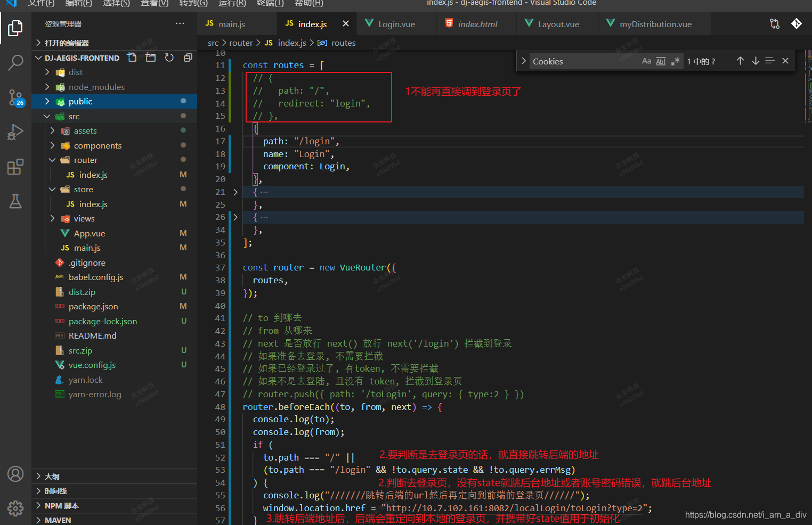Viewport: 812px width, 525px height.
Task: Toggle Use Regular Expression in find widget
Action: pos(676,61)
